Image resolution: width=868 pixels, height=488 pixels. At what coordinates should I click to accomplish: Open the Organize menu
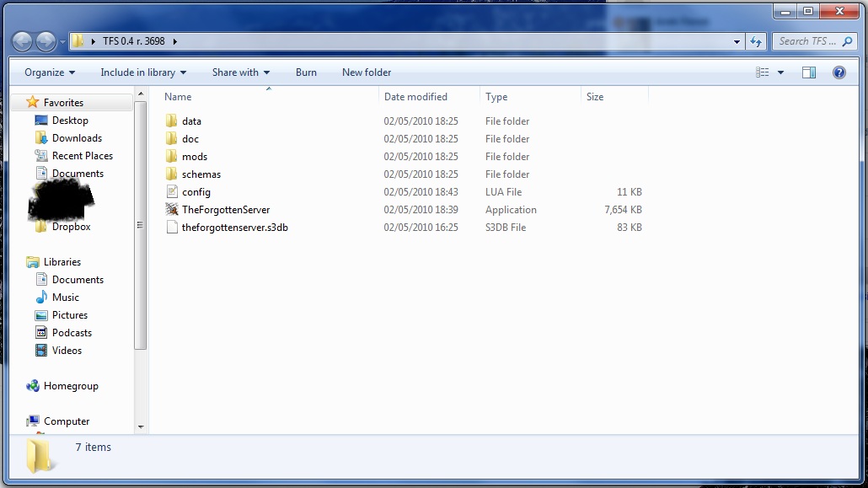pyautogui.click(x=50, y=72)
